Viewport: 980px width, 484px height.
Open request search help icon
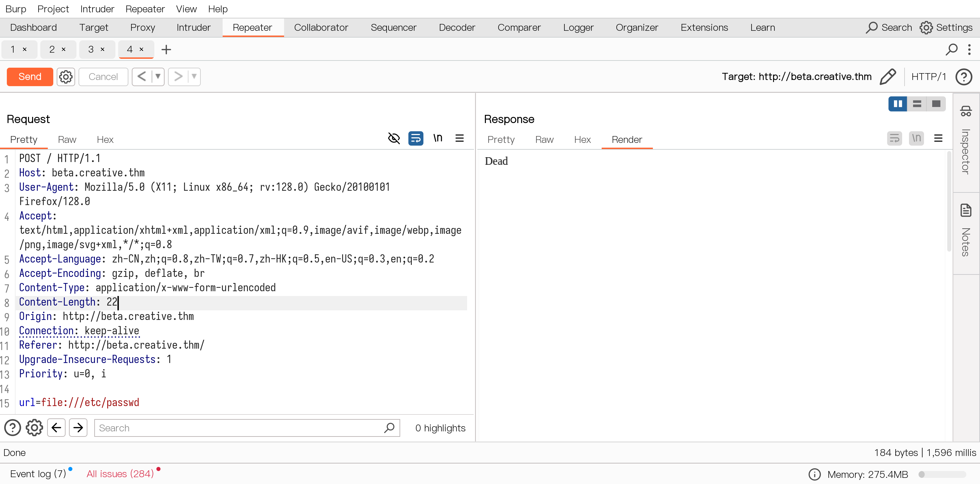pyautogui.click(x=13, y=428)
